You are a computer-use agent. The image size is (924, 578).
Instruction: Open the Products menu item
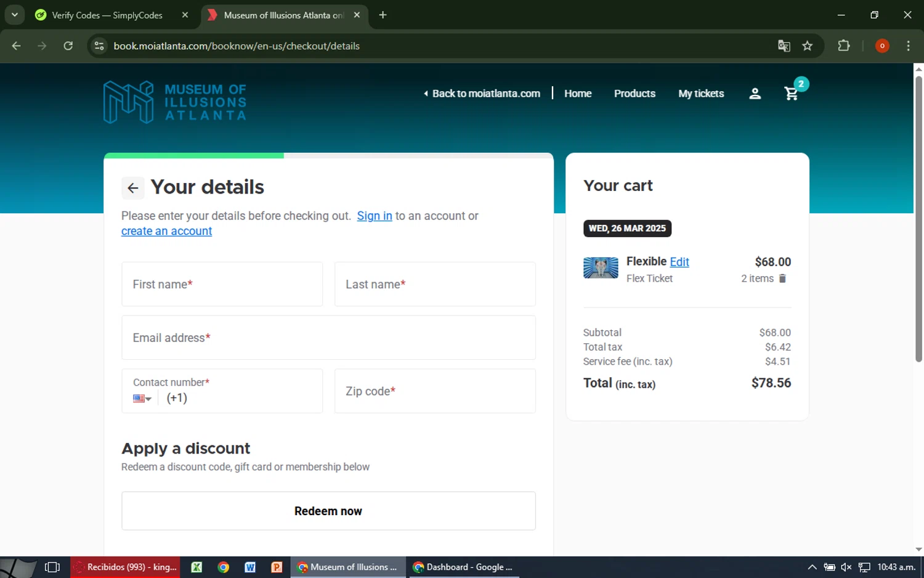click(634, 94)
